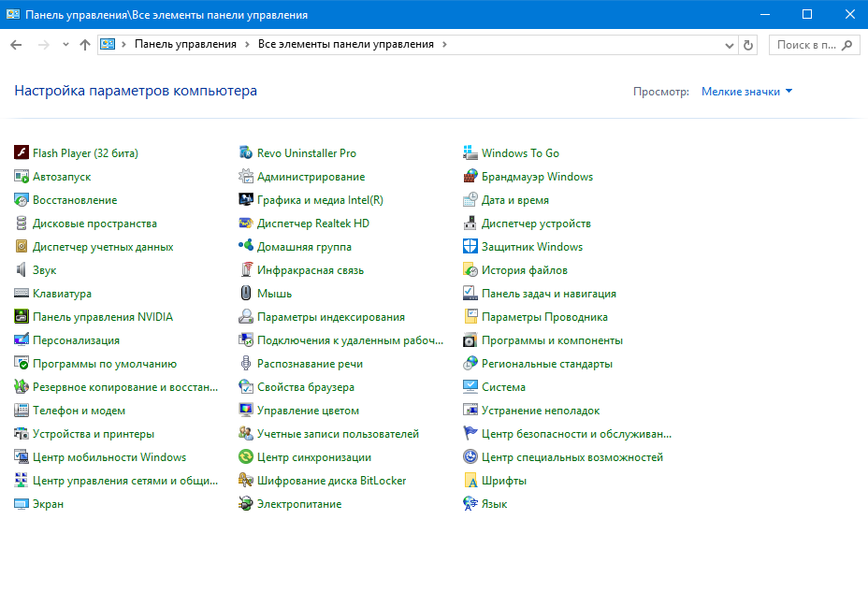Image resolution: width=868 pixels, height=592 pixels.
Task: Click the Дисковые пространства icon
Action: pos(21,223)
